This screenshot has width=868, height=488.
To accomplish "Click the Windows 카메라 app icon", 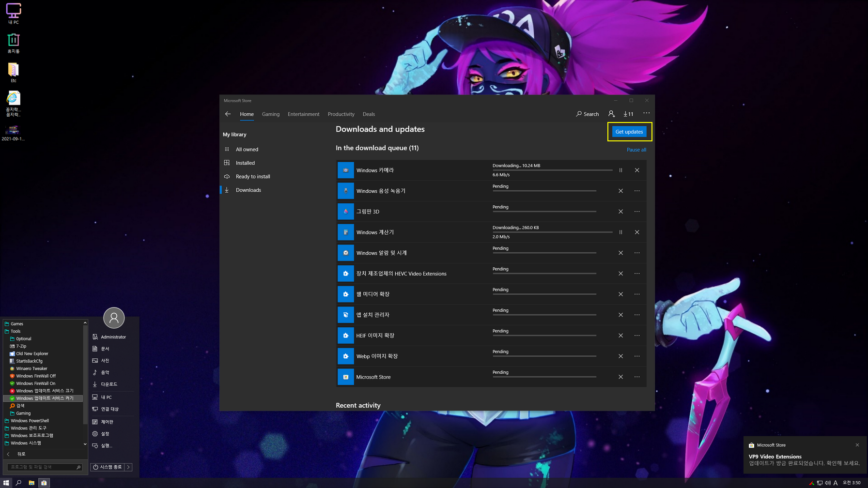I will 346,170.
